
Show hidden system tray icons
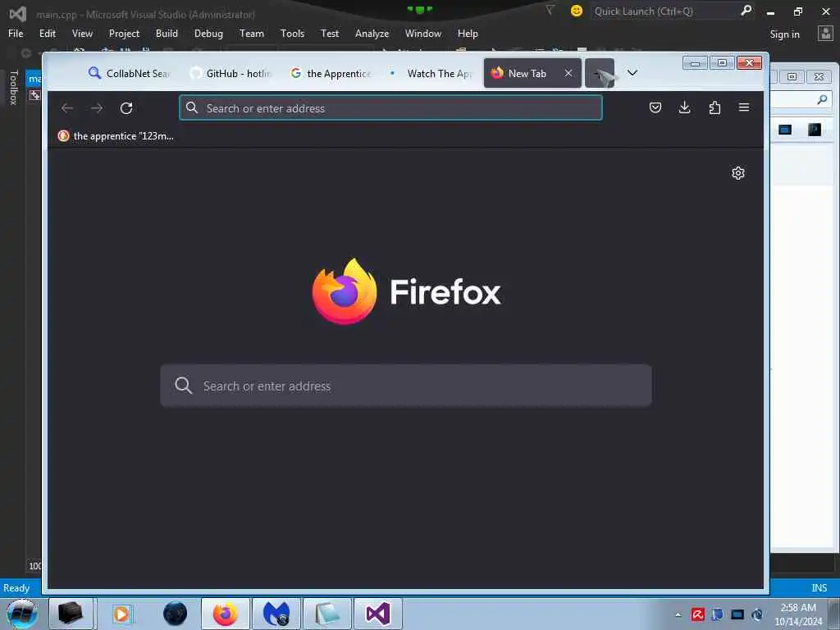pos(678,614)
